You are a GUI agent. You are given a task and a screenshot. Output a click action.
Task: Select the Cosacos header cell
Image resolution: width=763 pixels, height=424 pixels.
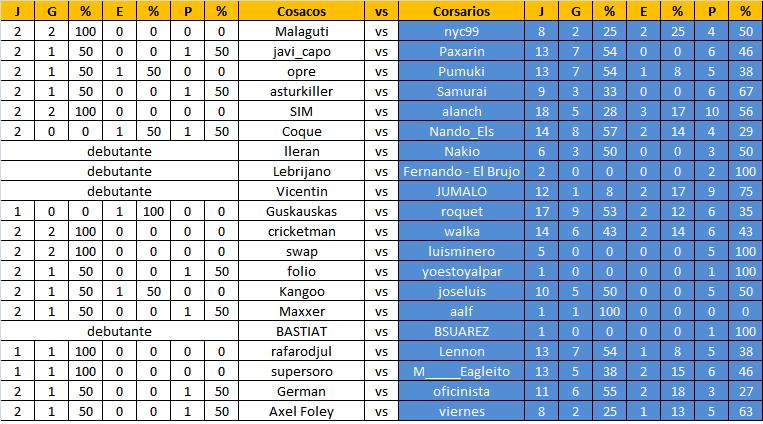tap(301, 11)
